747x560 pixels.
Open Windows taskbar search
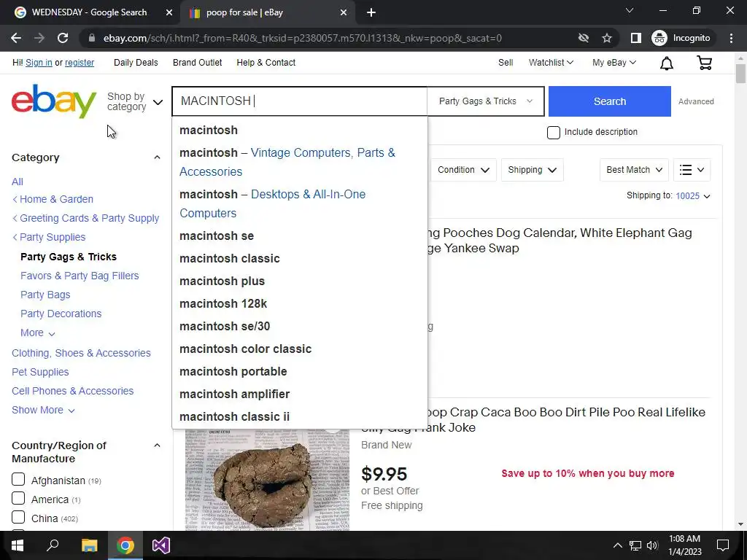(x=53, y=545)
